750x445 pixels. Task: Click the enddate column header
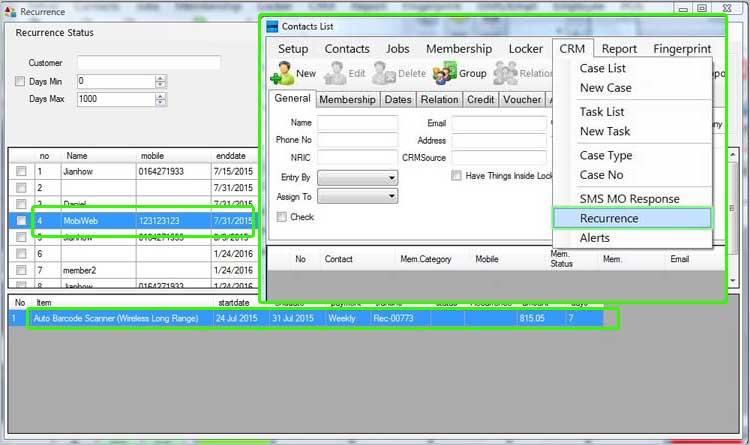pos(231,156)
